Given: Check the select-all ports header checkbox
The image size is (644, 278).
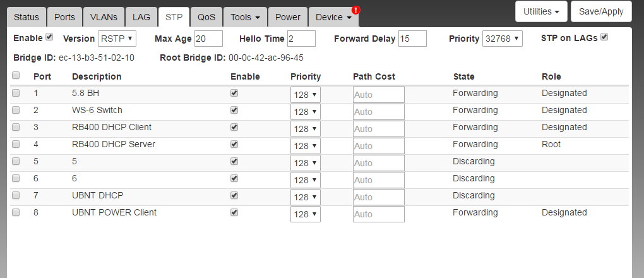Looking at the screenshot, I should pos(16,76).
